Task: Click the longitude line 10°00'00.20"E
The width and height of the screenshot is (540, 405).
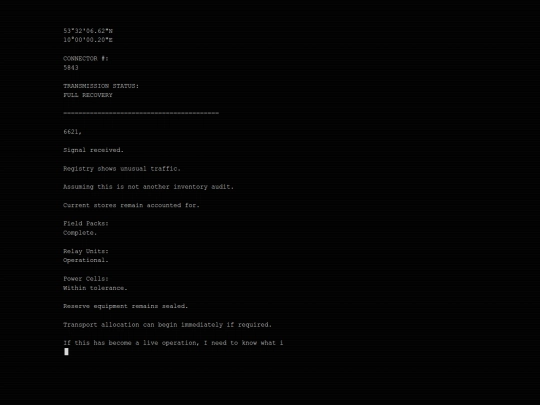Action: pyautogui.click(x=88, y=40)
